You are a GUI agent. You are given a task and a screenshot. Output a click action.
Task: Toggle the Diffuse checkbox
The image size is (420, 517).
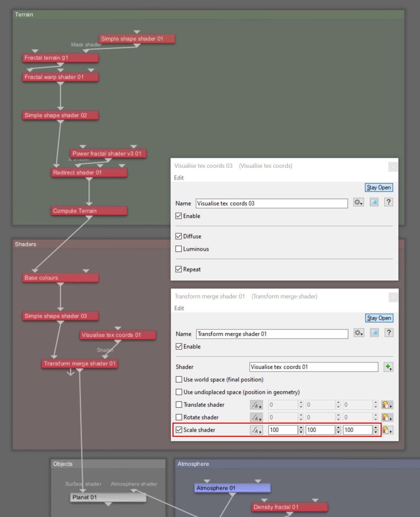(x=178, y=236)
